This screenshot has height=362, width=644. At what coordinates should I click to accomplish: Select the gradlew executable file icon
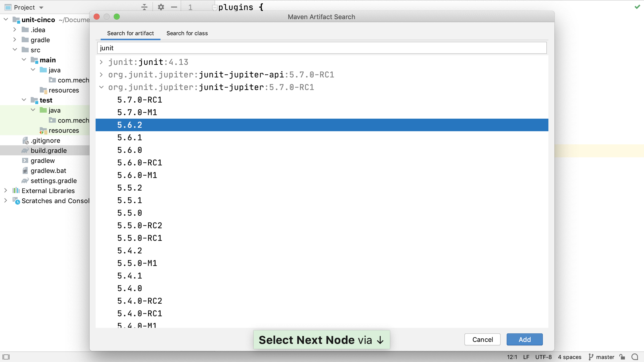click(25, 160)
